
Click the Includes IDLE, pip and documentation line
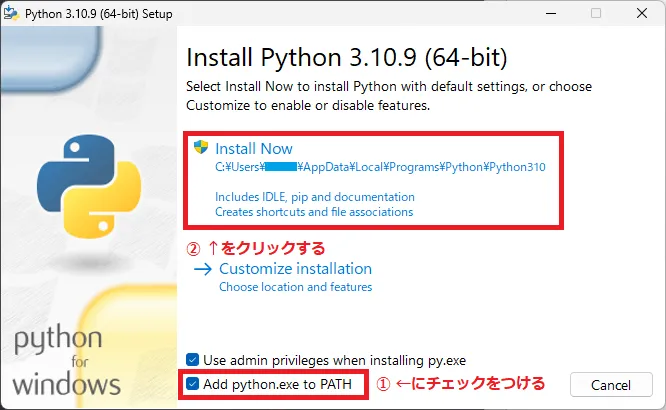point(314,197)
